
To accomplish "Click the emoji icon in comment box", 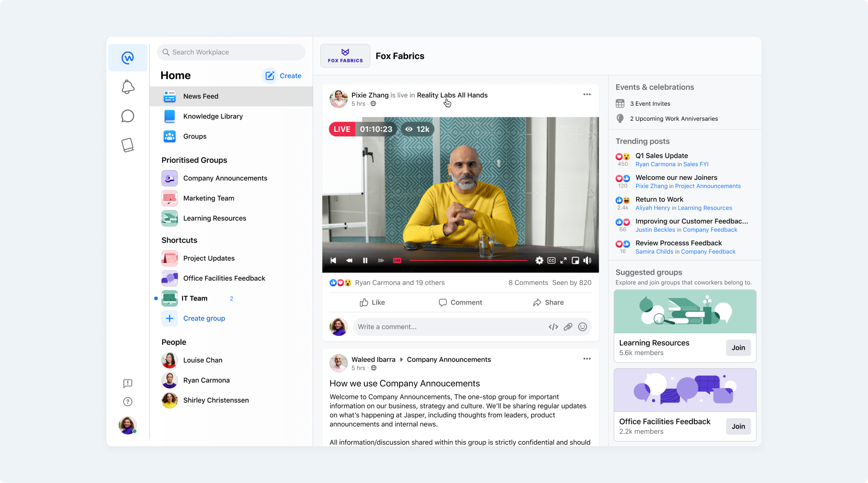I will pos(582,327).
